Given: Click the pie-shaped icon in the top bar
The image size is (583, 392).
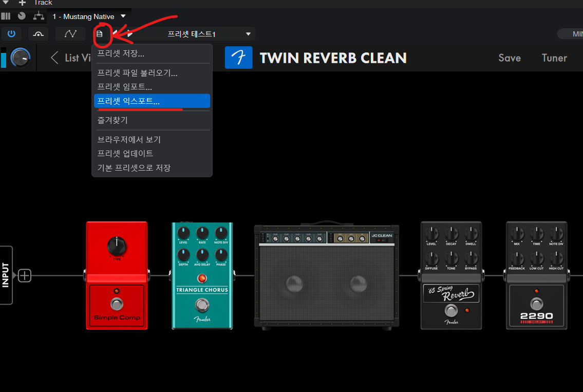Looking at the screenshot, I should click(x=22, y=16).
